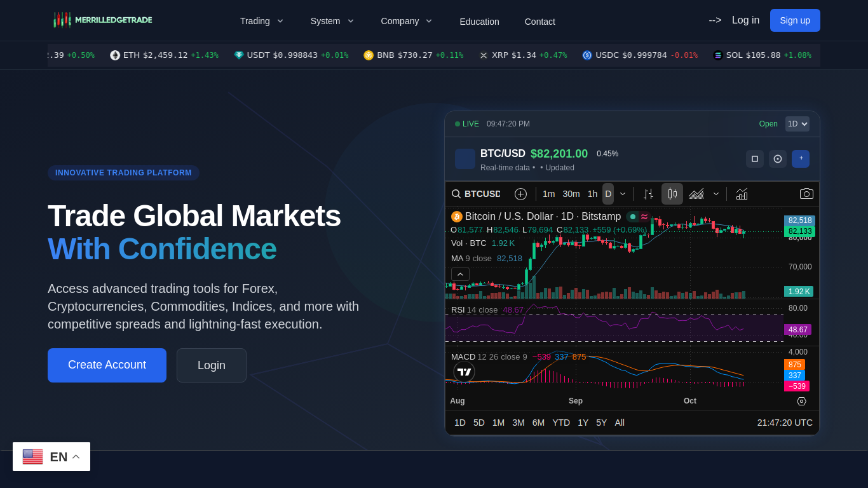
Task: Click the Log in link
Action: click(x=745, y=20)
